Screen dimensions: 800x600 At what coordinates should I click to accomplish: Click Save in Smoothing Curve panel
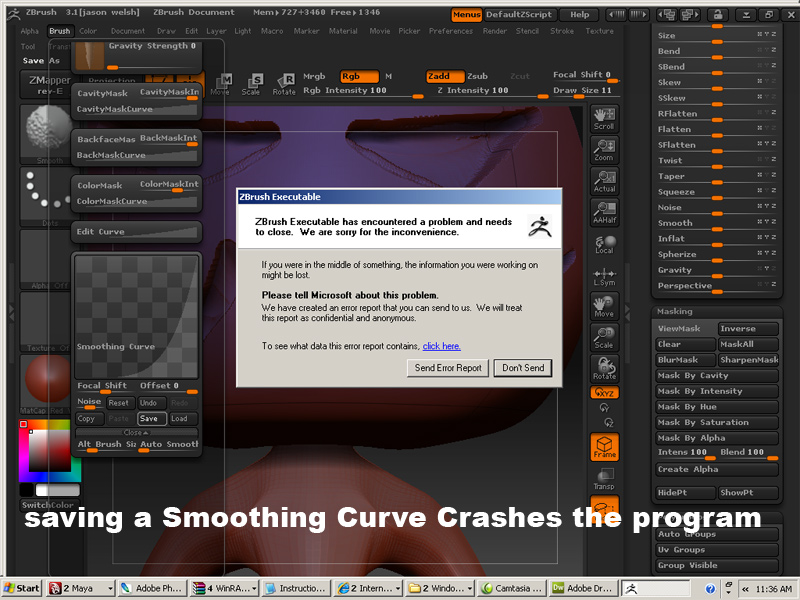(152, 418)
